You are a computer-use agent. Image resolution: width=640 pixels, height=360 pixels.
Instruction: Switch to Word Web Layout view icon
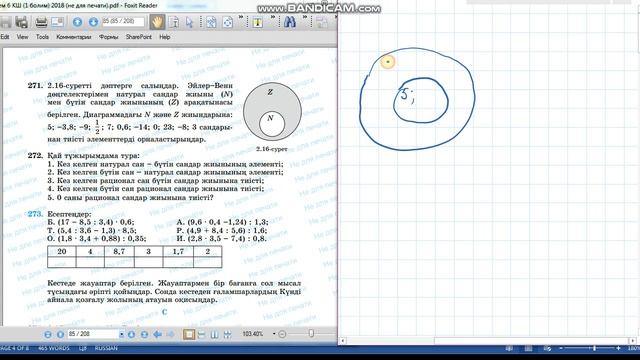pos(547,348)
